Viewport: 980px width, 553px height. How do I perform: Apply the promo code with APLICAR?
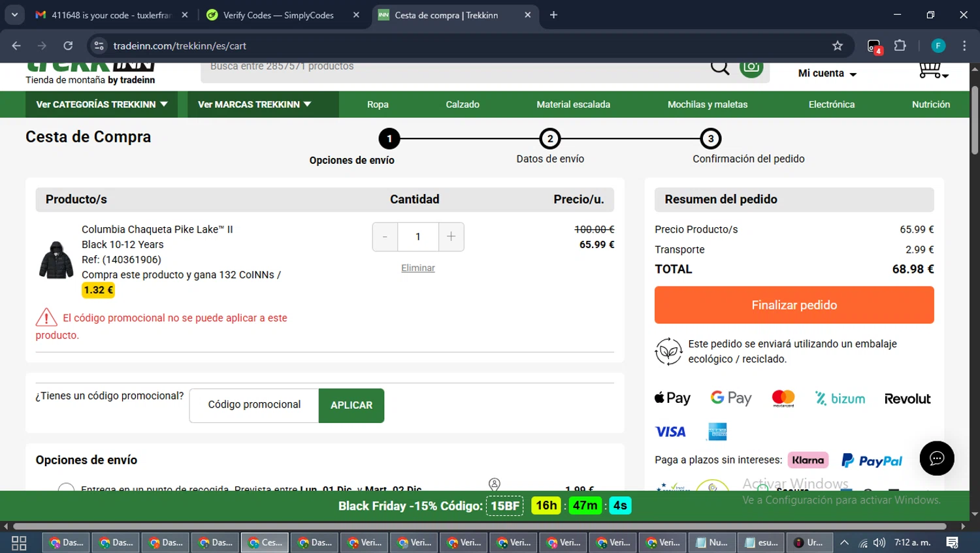click(x=351, y=405)
